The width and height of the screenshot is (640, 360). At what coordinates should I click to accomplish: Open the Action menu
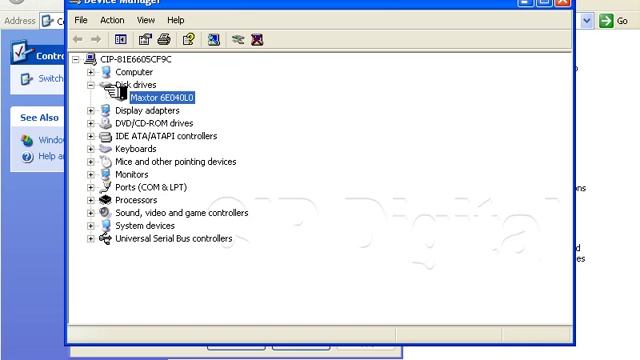112,20
